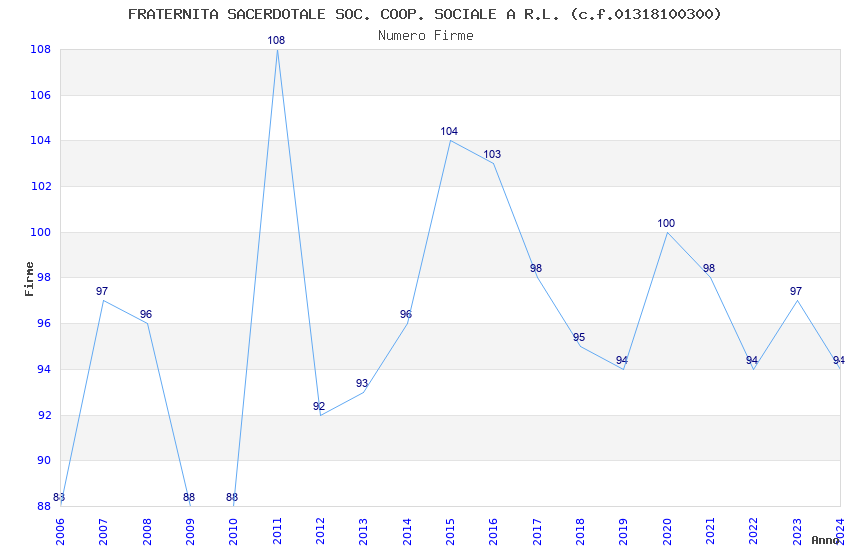This screenshot has width=850, height=550.
Task: Select the y-axis tick label 94
Action: (43, 370)
